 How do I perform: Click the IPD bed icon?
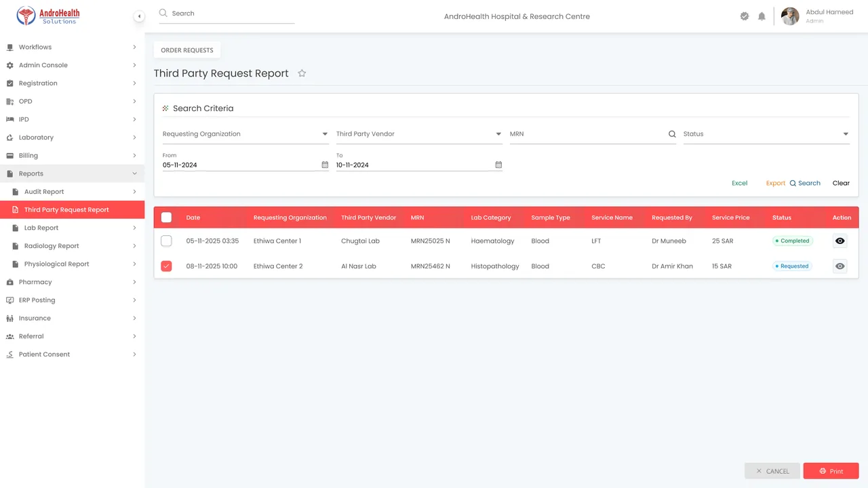point(9,119)
